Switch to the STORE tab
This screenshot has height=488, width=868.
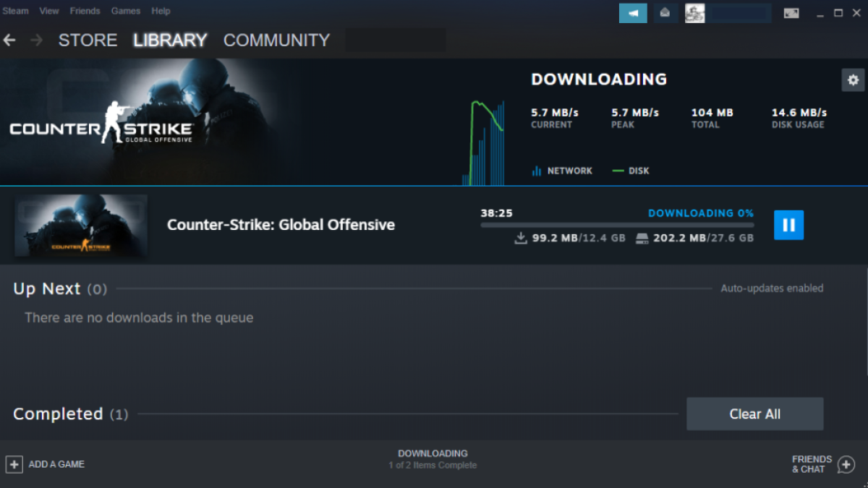coord(88,40)
